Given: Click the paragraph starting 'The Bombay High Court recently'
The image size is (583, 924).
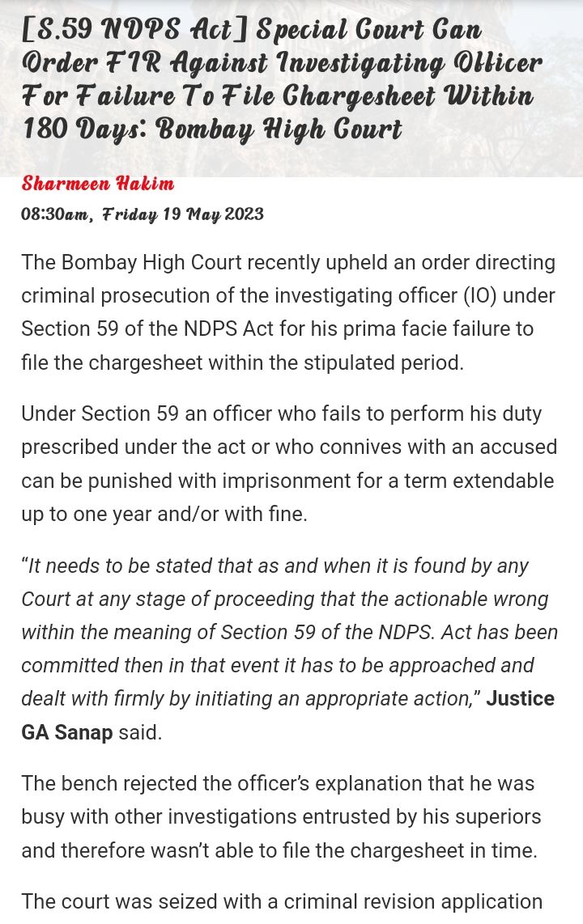Looking at the screenshot, I should (x=289, y=312).
